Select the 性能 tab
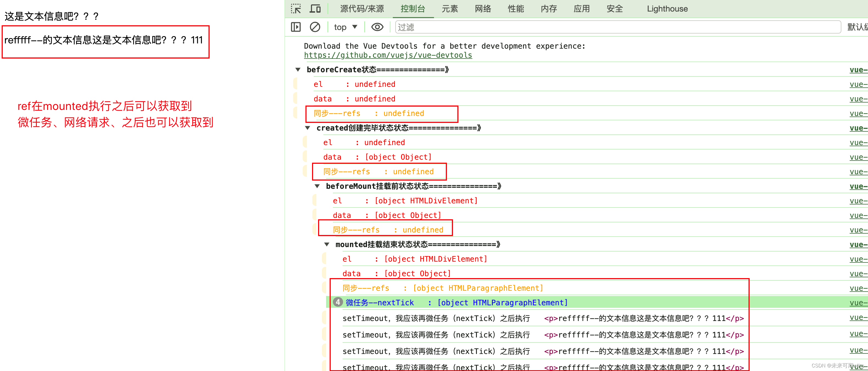The height and width of the screenshot is (371, 868). click(516, 9)
